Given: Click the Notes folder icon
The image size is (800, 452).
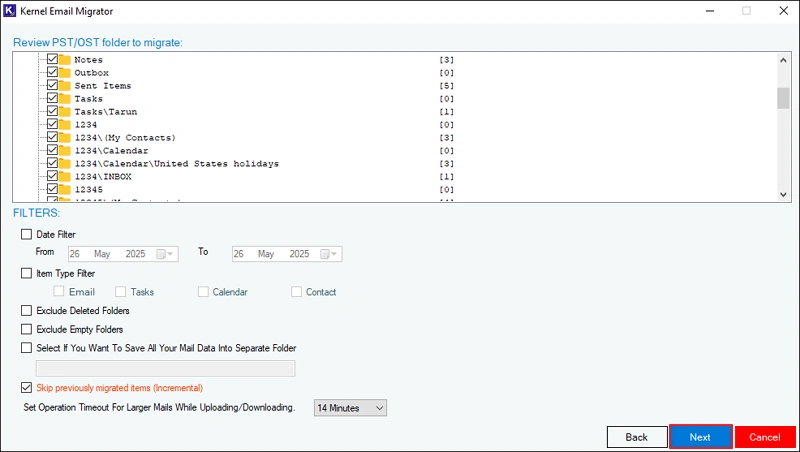Looking at the screenshot, I should pos(64,59).
